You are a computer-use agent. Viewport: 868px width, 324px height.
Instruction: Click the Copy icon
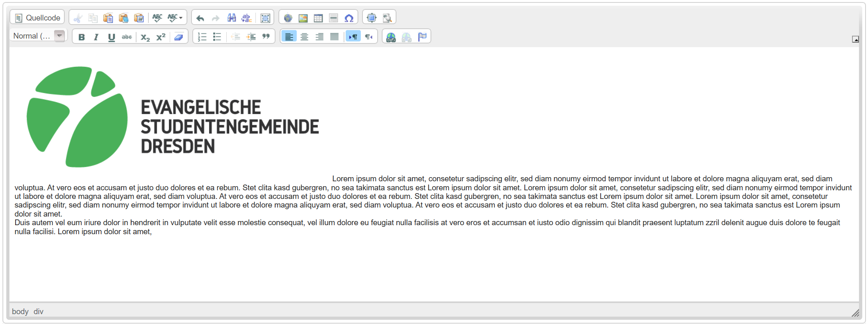pyautogui.click(x=93, y=18)
